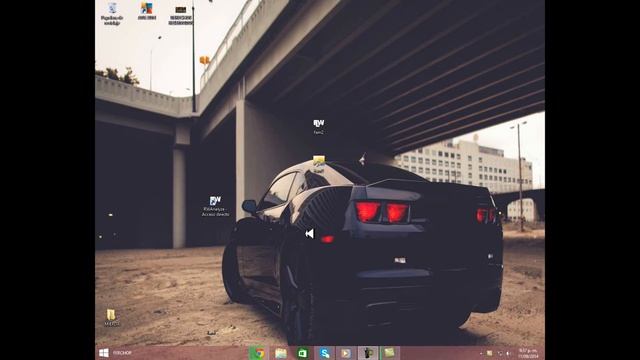Image resolution: width=640 pixels, height=360 pixels.
Task: Open the green Excel taskbar icon
Action: point(302,353)
